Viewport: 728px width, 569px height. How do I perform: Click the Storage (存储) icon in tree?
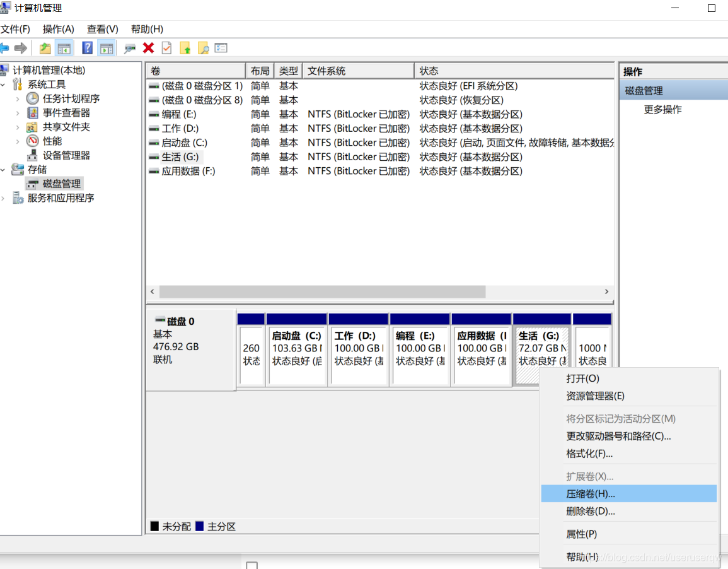pyautogui.click(x=18, y=170)
